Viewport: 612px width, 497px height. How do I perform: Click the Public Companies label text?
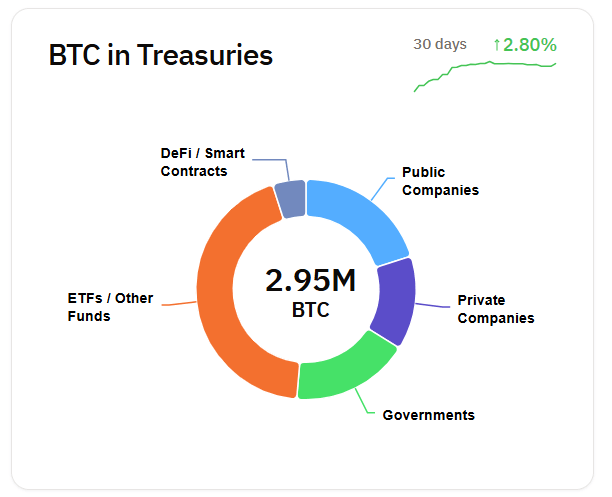point(440,181)
